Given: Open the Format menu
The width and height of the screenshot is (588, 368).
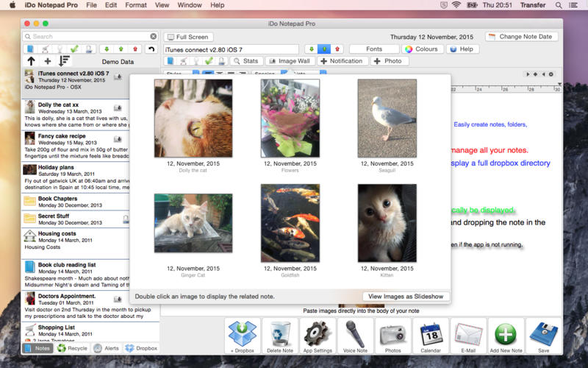Looking at the screenshot, I should pos(136,5).
